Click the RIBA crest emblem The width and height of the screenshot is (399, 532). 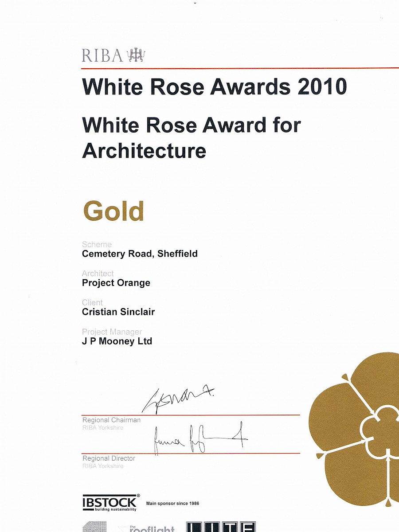(136, 55)
